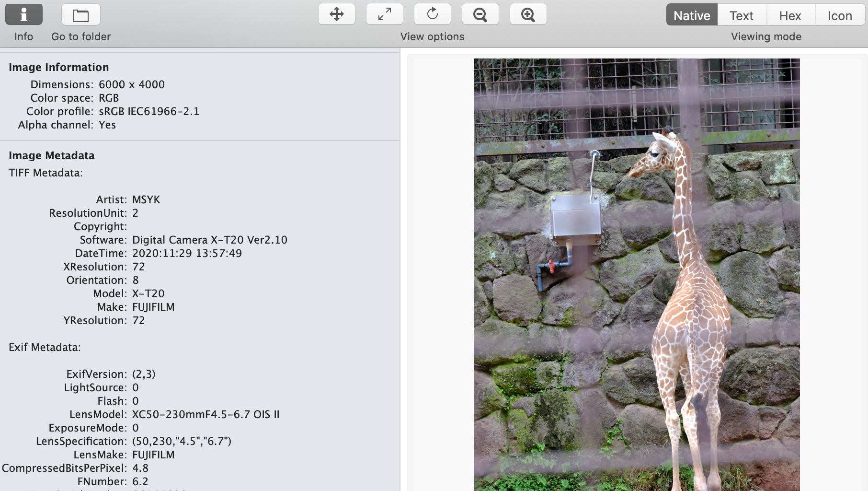868x491 pixels.
Task: Click the Exif Metadata label
Action: pos(45,347)
